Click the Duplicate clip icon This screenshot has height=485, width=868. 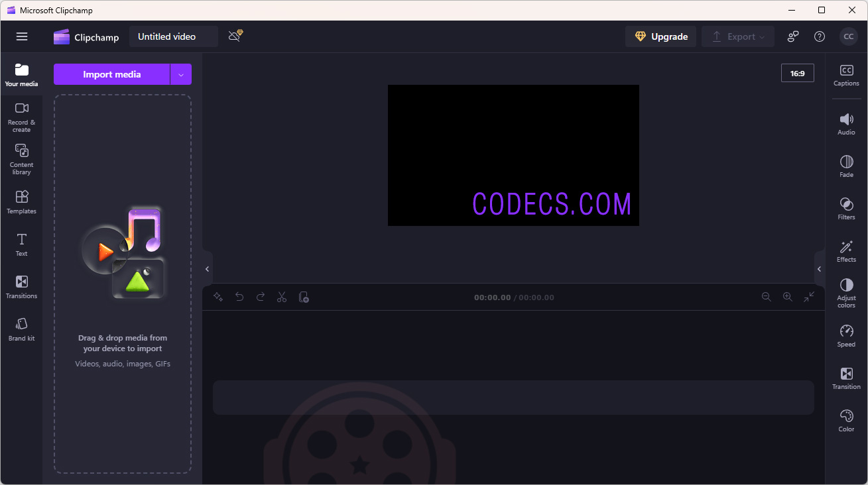coord(304,297)
